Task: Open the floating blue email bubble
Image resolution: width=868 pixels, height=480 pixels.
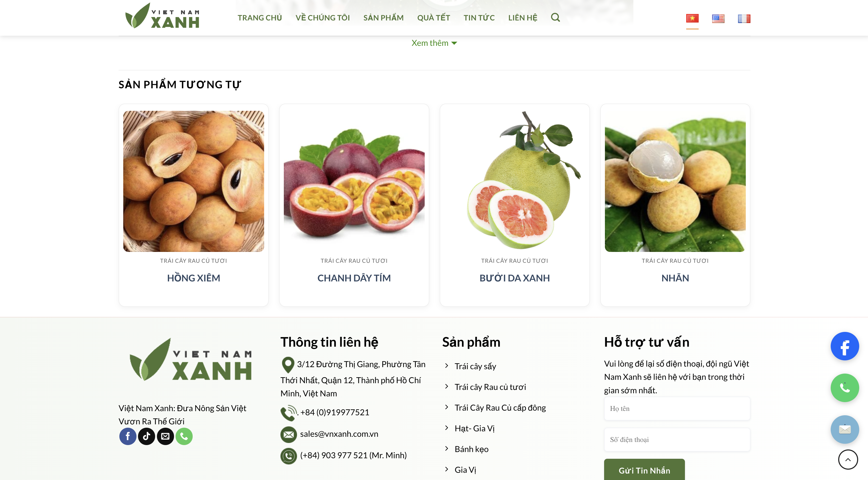Action: [x=844, y=429]
